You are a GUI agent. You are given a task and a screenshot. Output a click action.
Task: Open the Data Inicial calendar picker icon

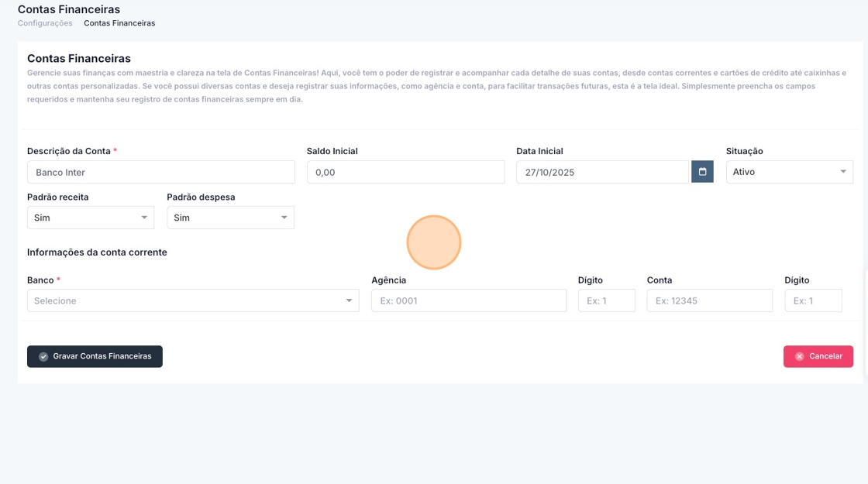click(x=702, y=172)
